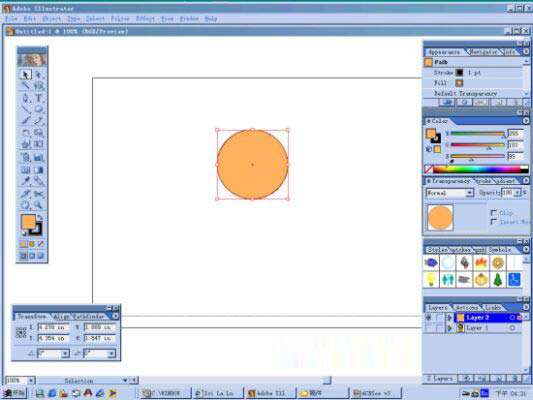Enable the Invert Mask checkbox
533x400 pixels.
(x=494, y=222)
